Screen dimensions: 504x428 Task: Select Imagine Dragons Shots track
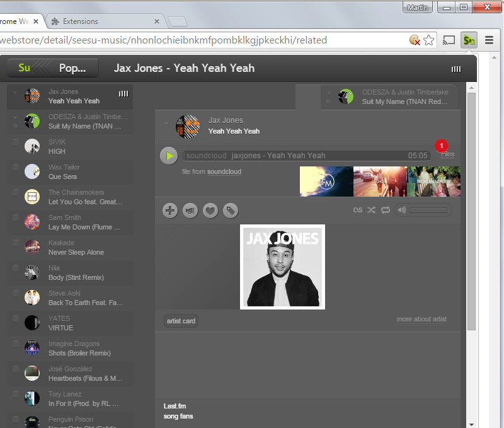click(x=70, y=349)
